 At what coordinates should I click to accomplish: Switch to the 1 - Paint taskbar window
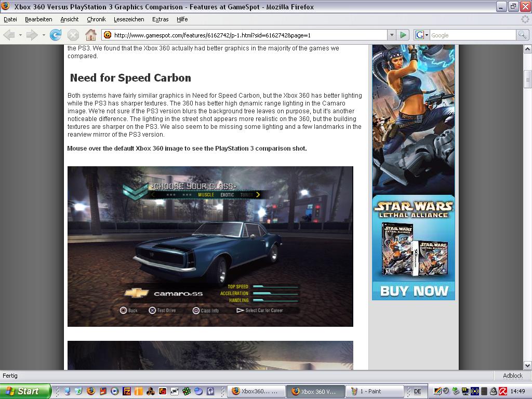(375, 391)
